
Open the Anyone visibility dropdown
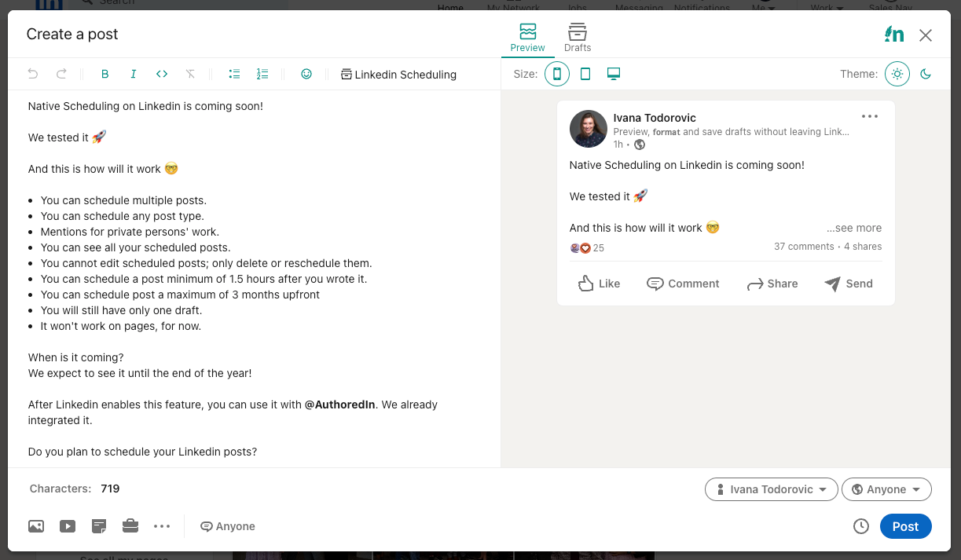click(886, 489)
